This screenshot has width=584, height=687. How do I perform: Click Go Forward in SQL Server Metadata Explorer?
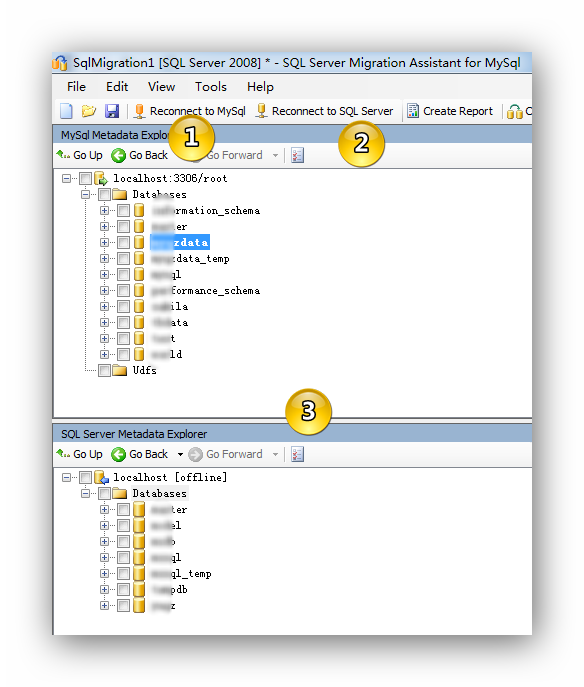pos(226,454)
